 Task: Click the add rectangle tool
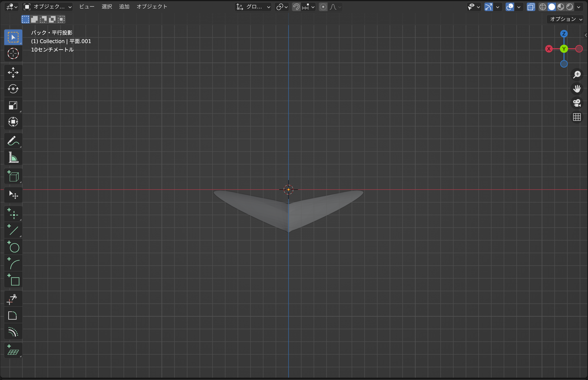pyautogui.click(x=13, y=280)
